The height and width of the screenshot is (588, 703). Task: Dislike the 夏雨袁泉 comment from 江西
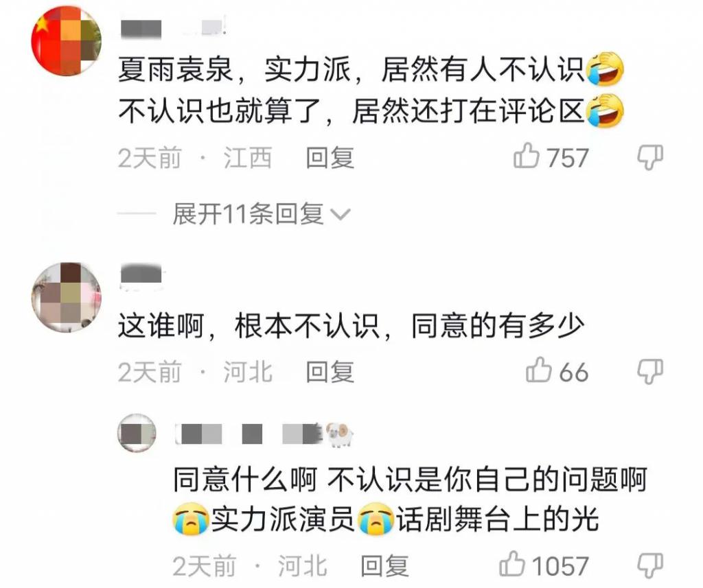[x=650, y=157]
